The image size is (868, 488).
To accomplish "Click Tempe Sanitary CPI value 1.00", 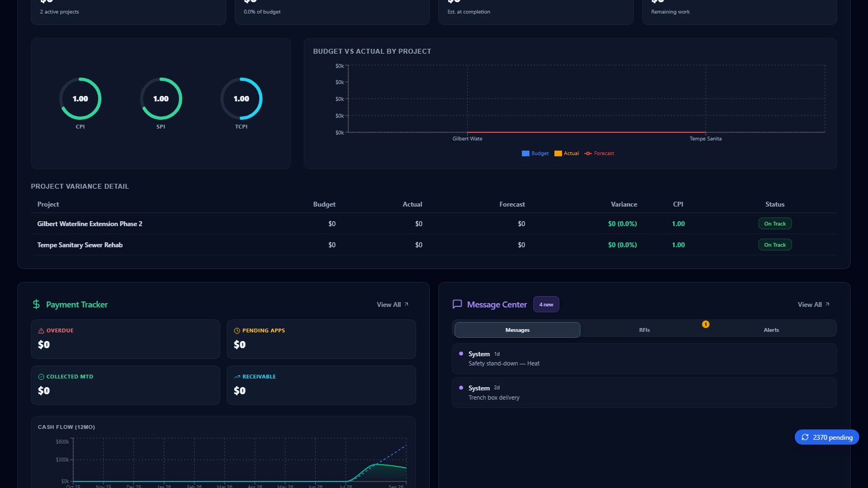I will tap(678, 245).
